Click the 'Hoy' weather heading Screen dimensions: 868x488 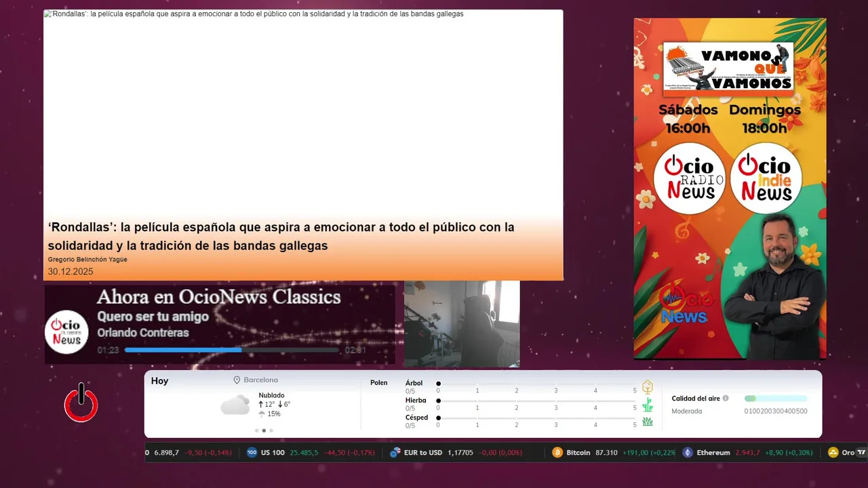(x=159, y=381)
